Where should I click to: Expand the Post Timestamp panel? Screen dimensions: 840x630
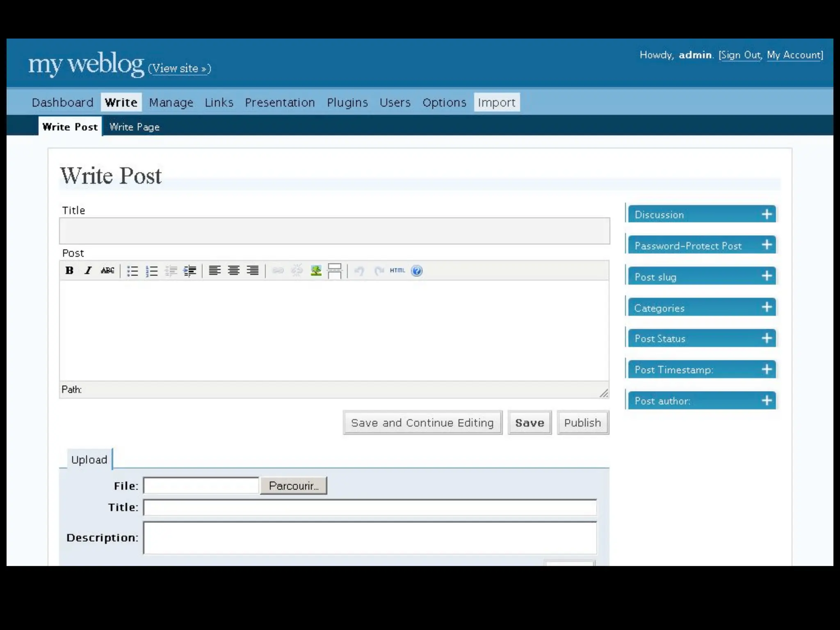[767, 369]
